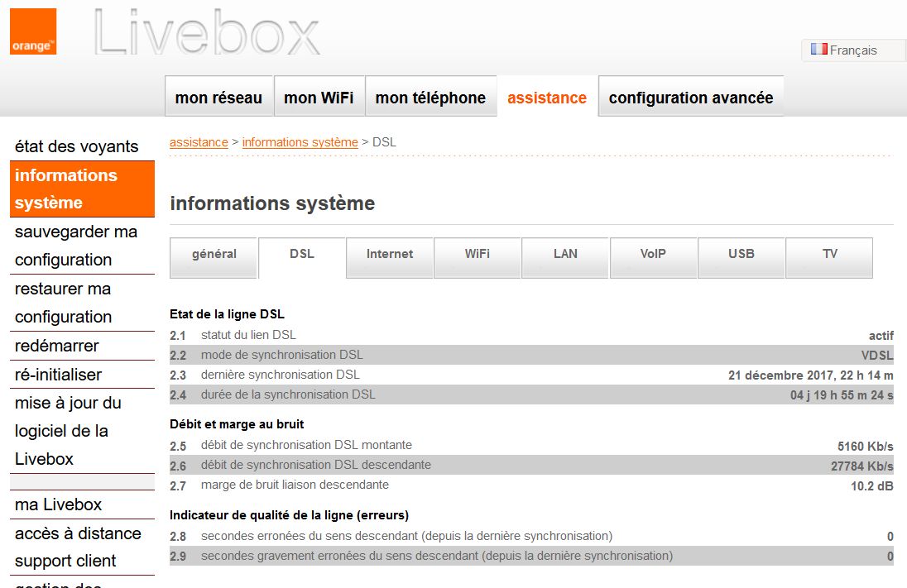Open the configuration avancée tab
Image resolution: width=907 pixels, height=588 pixels.
point(690,98)
